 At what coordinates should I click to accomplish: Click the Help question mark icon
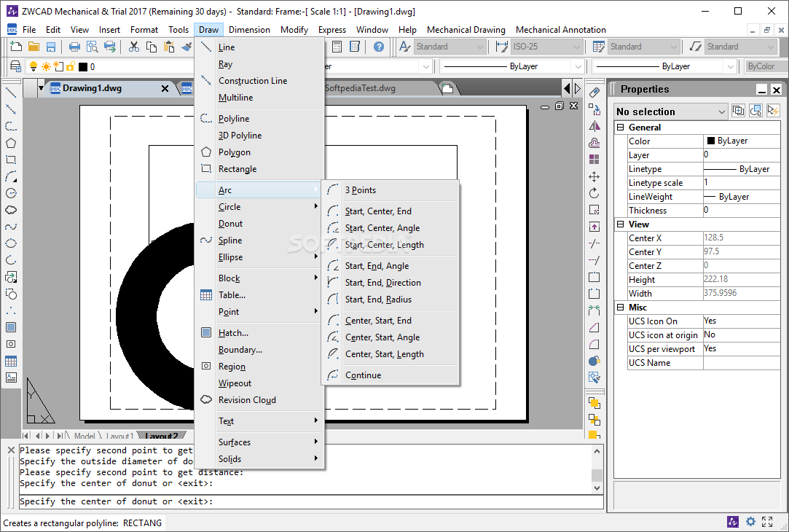[x=379, y=47]
